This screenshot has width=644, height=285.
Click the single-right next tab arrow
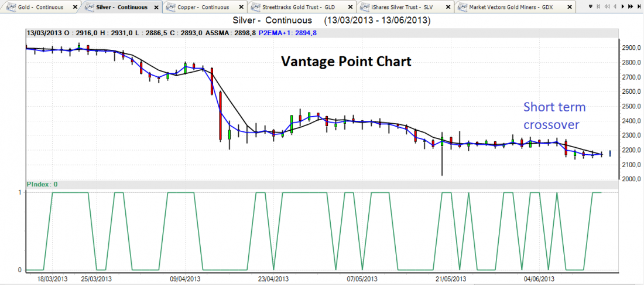[622, 7]
